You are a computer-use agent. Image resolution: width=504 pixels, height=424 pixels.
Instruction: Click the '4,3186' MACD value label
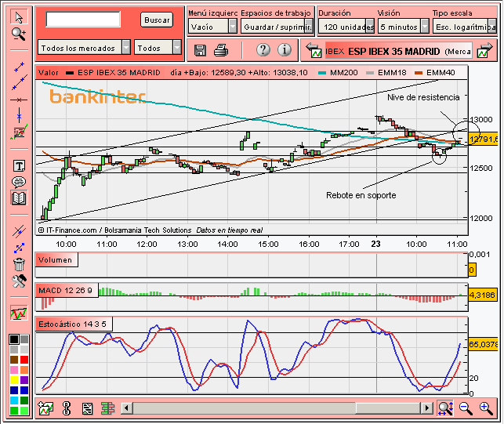tap(482, 295)
